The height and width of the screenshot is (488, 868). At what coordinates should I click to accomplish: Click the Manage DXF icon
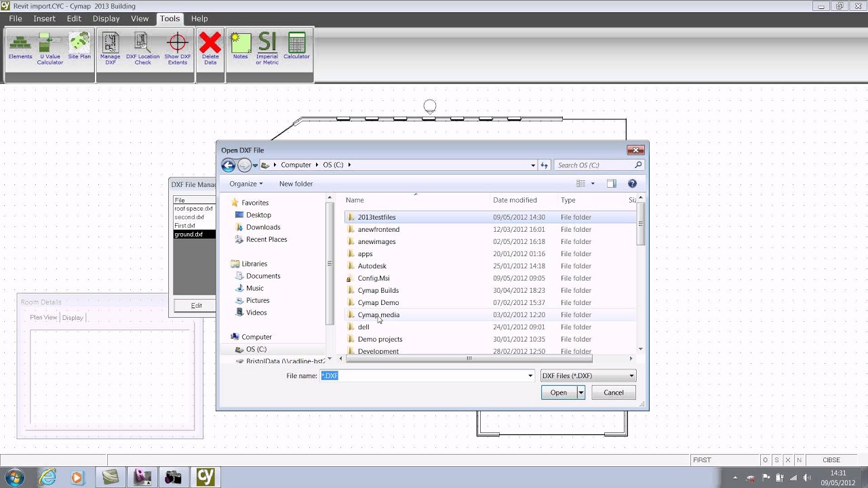(111, 49)
